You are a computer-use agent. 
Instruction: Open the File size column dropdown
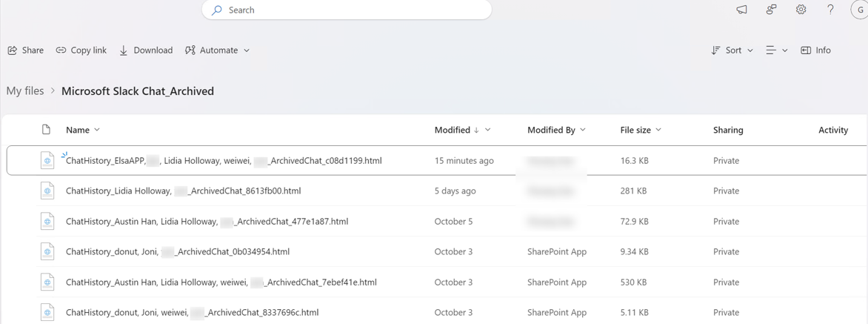641,130
